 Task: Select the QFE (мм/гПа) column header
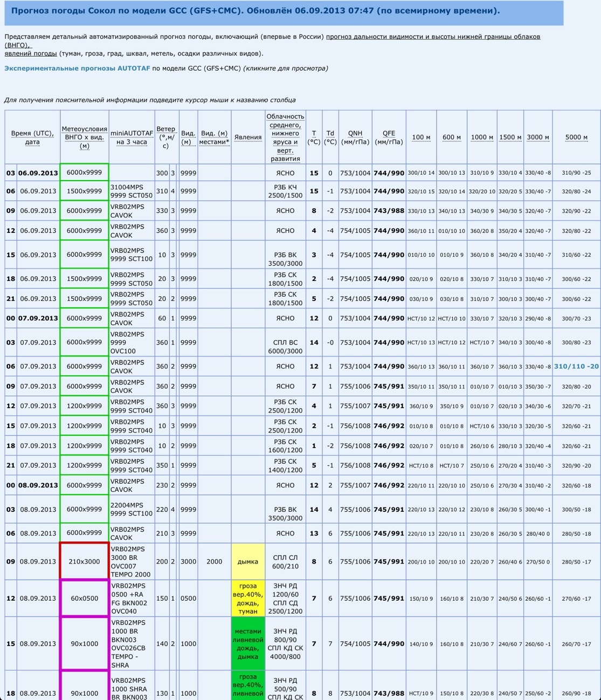389,138
